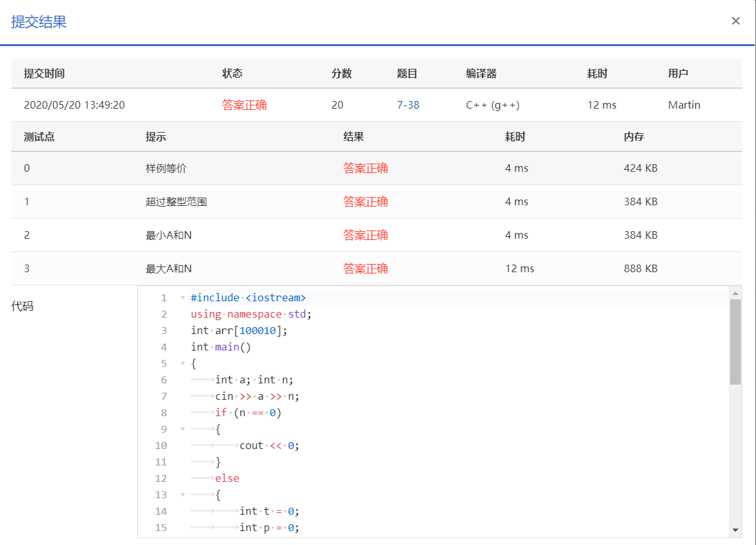Click the 用户 column header
756x545 pixels.
[678, 73]
